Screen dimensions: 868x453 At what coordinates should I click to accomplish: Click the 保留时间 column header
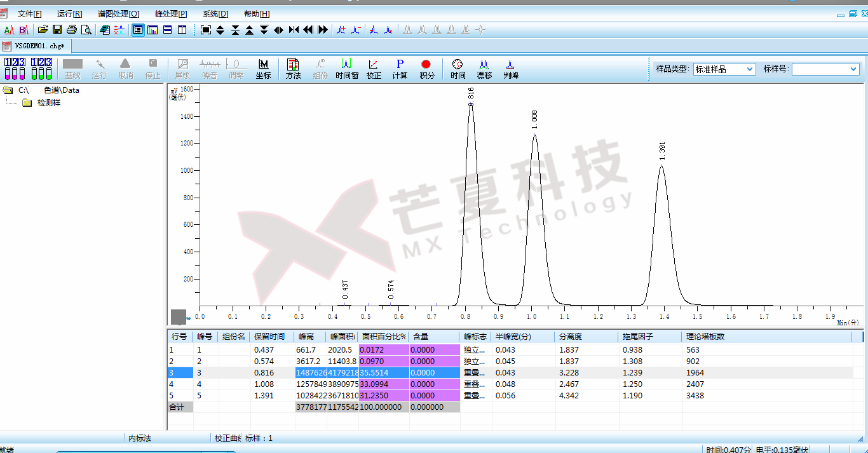click(x=273, y=337)
